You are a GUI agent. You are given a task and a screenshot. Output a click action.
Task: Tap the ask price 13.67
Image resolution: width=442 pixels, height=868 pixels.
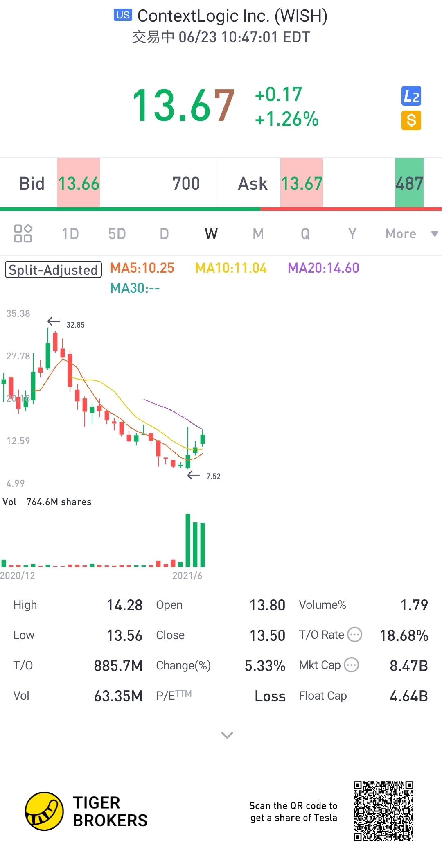302,183
